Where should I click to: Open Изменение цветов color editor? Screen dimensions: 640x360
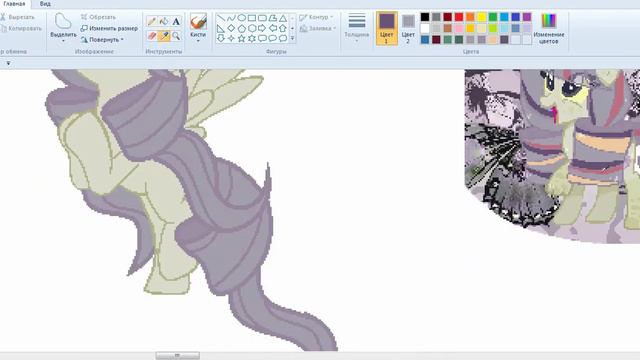tap(549, 28)
